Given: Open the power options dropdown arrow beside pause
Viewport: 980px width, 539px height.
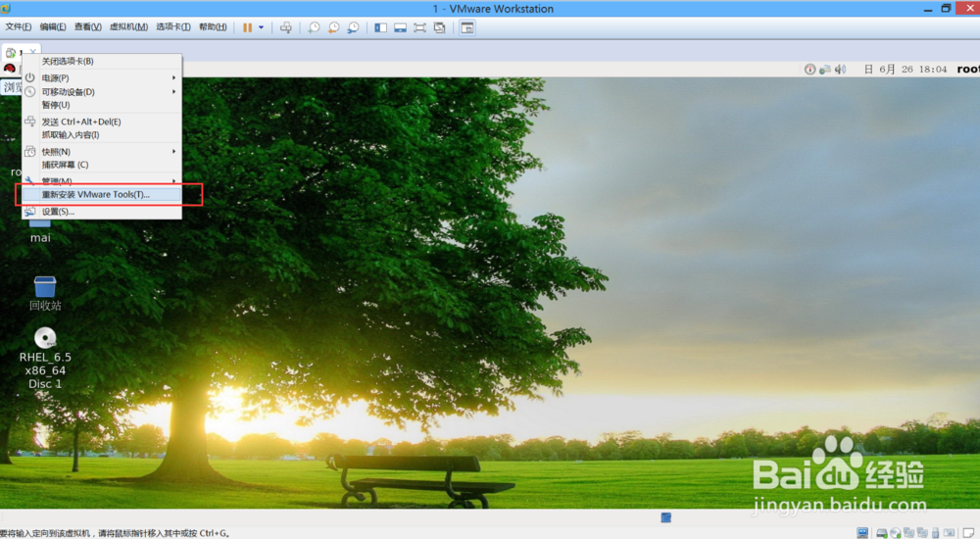Looking at the screenshot, I should [262, 27].
